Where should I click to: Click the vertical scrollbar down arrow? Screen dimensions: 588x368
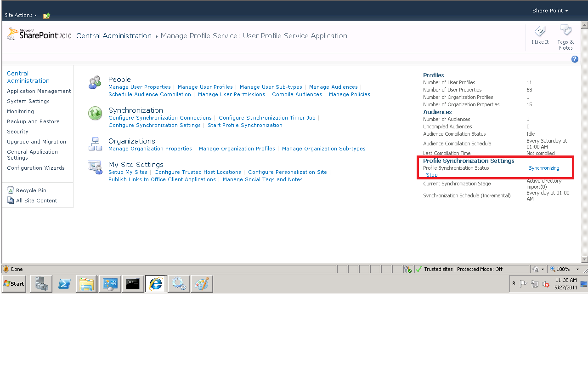tap(585, 259)
